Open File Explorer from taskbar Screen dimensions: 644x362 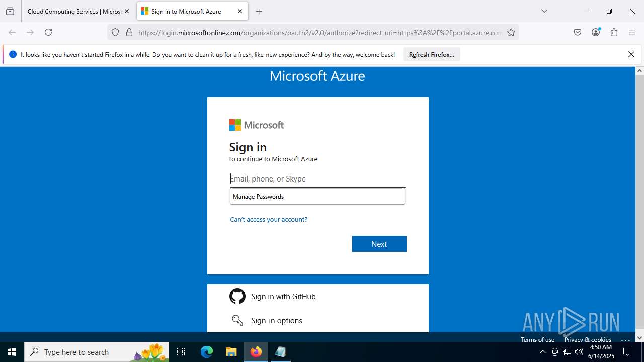pos(231,352)
